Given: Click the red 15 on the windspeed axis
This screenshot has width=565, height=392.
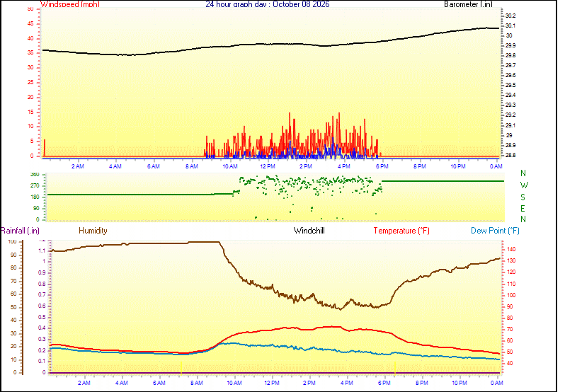Looking at the screenshot, I should [30, 112].
